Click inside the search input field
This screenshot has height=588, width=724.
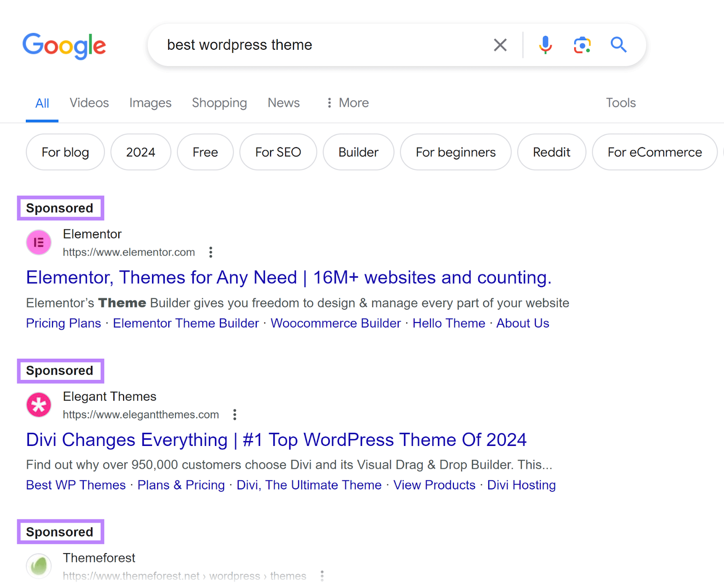317,45
